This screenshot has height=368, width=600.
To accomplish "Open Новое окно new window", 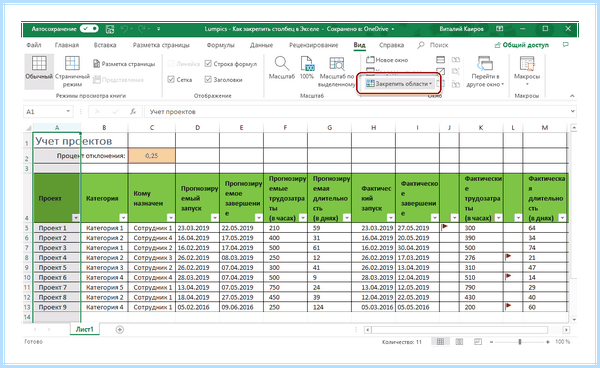I will coord(387,60).
